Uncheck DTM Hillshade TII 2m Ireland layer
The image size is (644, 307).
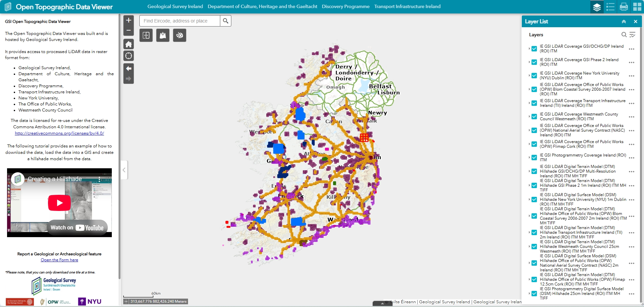[534, 232]
